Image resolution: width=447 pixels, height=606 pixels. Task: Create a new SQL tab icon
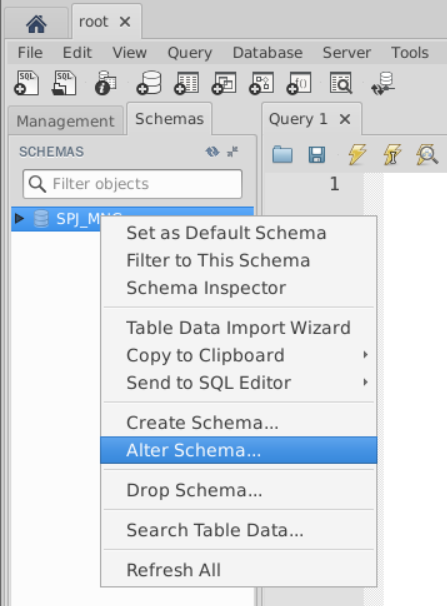[x=27, y=83]
